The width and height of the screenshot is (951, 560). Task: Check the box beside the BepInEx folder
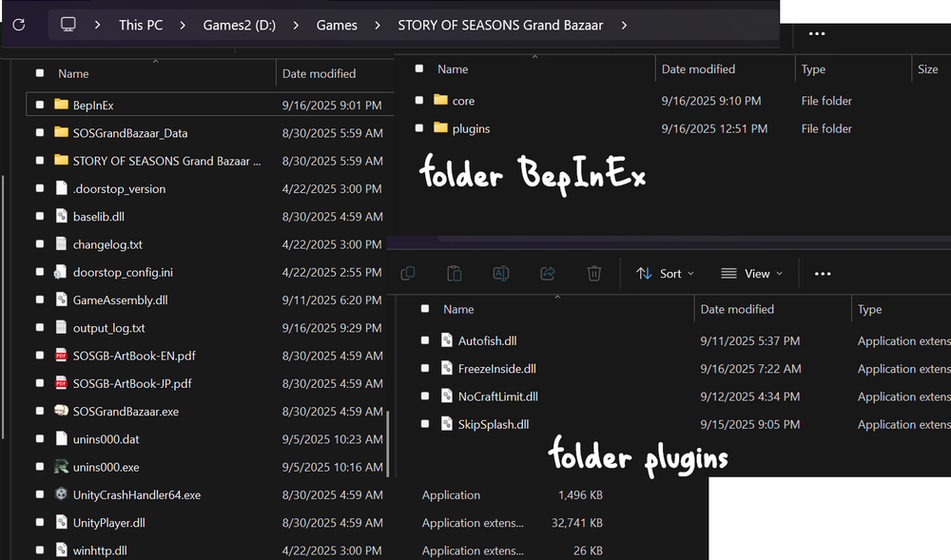[39, 106]
